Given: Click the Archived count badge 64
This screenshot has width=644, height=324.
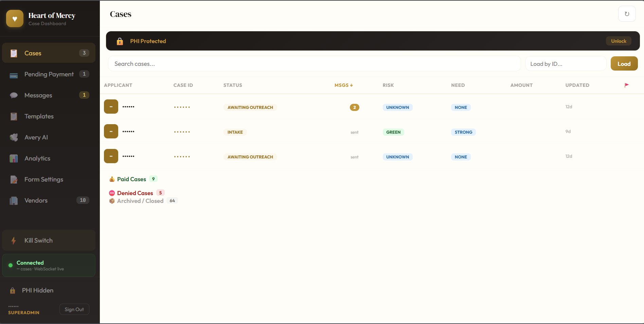Looking at the screenshot, I should coord(172,201).
